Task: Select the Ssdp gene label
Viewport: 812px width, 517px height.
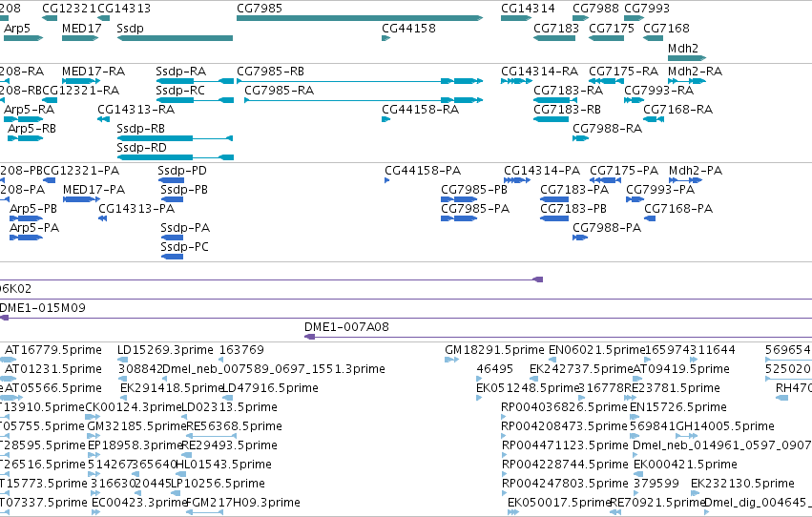Action: pyautogui.click(x=130, y=28)
